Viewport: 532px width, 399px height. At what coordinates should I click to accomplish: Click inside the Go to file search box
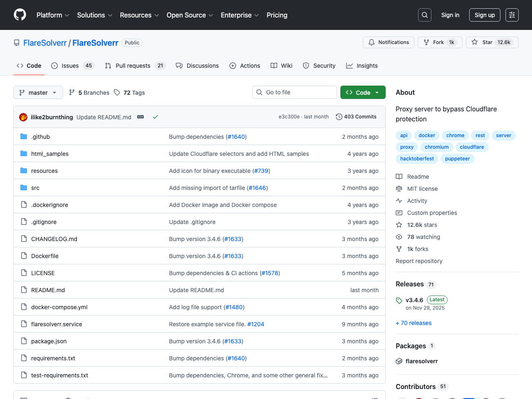tap(295, 92)
